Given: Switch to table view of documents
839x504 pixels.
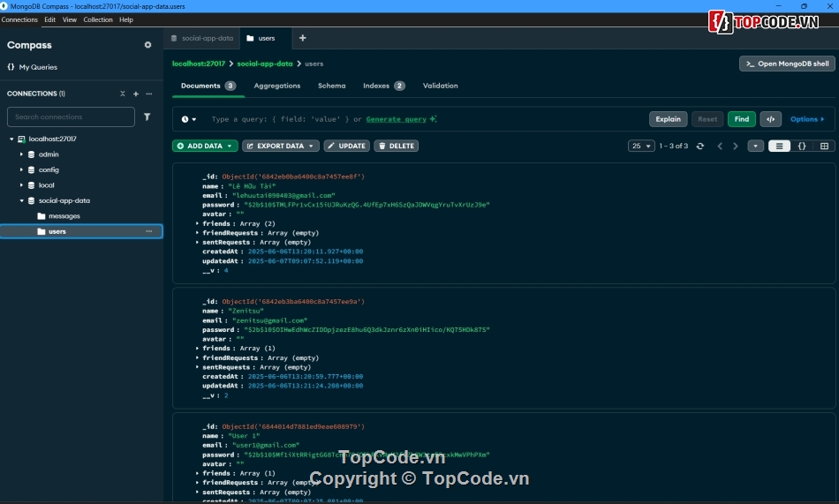Looking at the screenshot, I should pos(824,146).
